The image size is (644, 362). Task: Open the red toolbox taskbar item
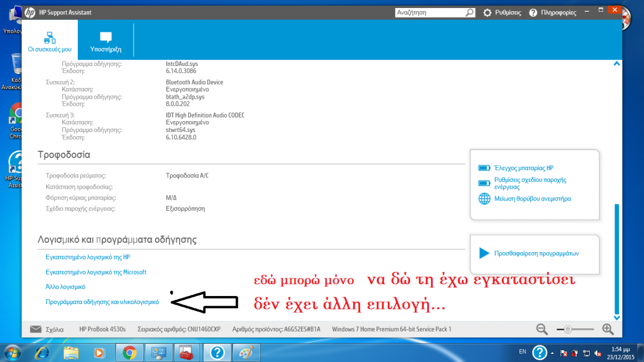pyautogui.click(x=187, y=352)
